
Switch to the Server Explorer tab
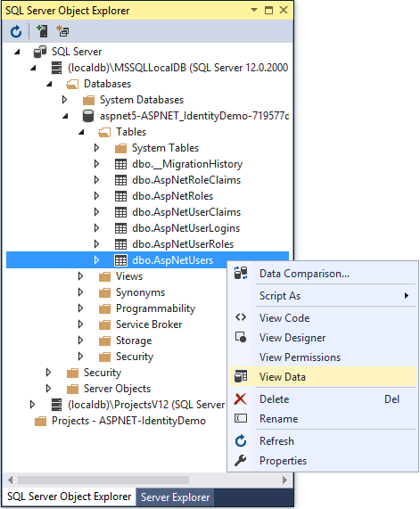tap(175, 497)
